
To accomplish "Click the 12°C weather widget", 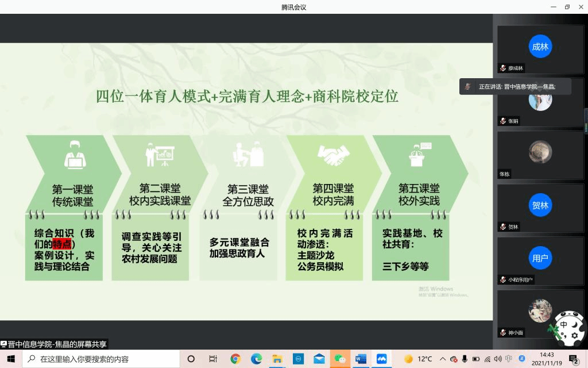I will pos(419,359).
